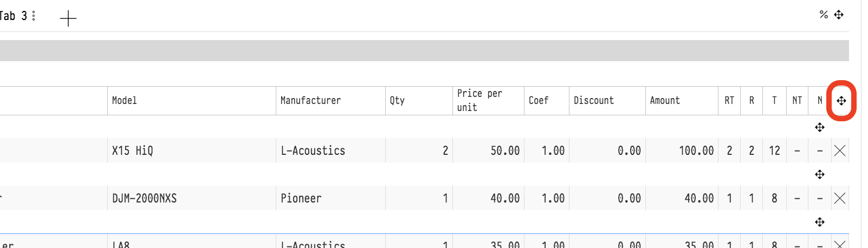Edit quantity field of X15 HiQ

pyautogui.click(x=419, y=151)
